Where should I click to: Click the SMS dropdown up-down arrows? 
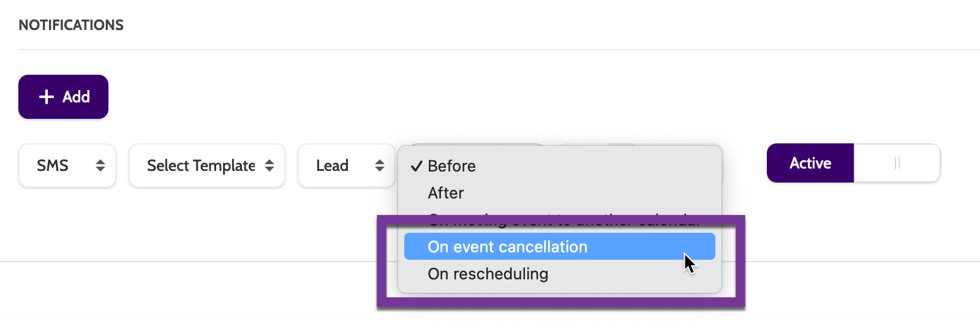click(100, 165)
